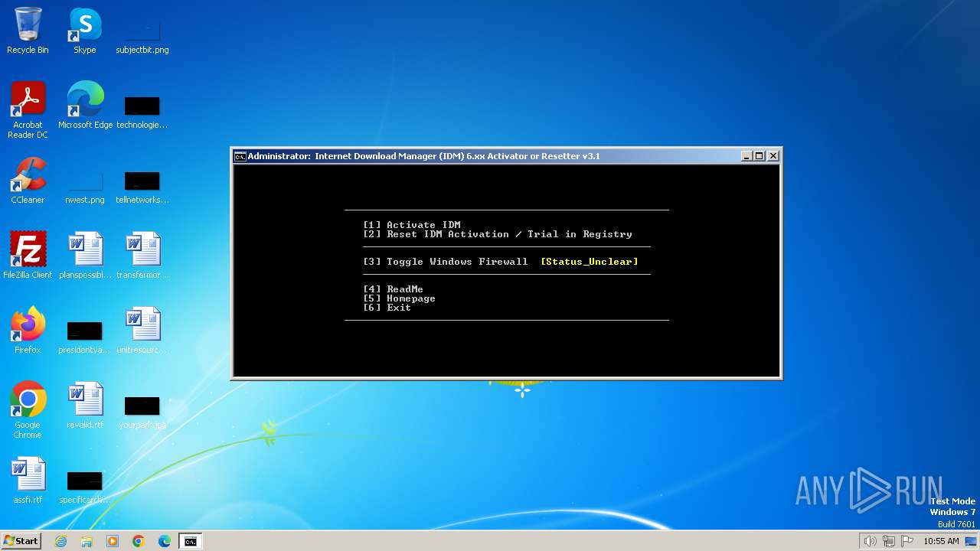Launch Microsoft Edge desktop shortcut
The image size is (980, 551).
coord(85,106)
